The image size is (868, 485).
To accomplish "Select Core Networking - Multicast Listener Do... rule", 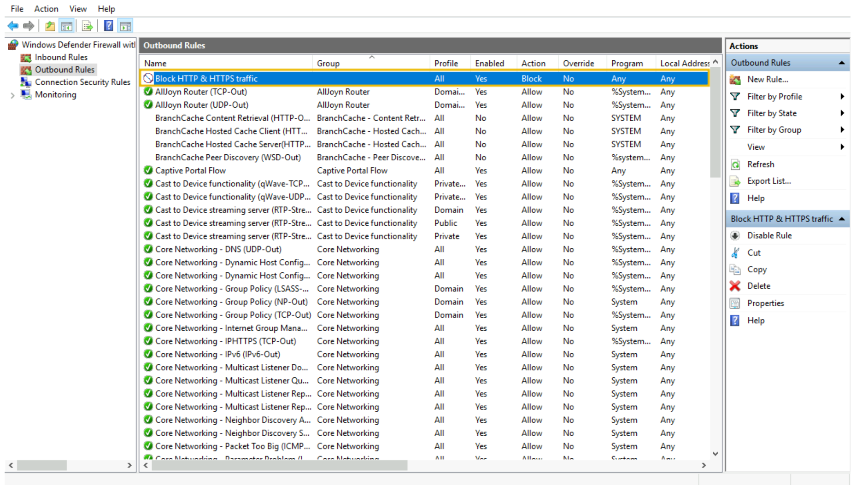I will tap(425, 367).
